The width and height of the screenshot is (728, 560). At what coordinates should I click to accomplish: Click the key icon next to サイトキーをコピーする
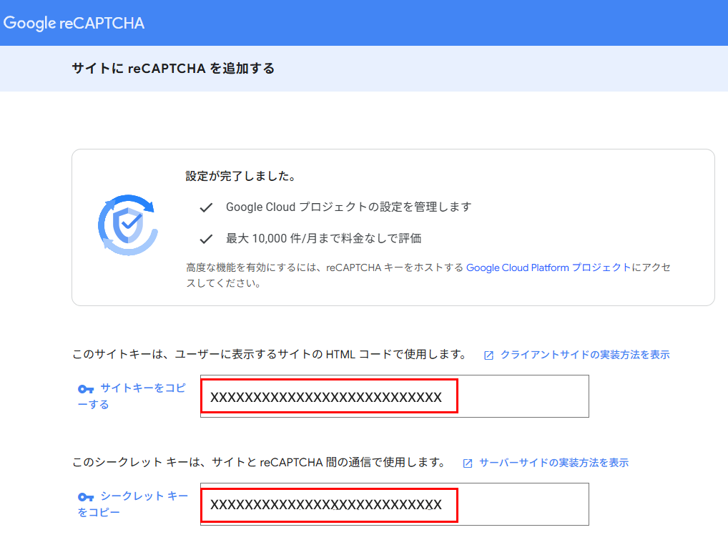point(86,389)
